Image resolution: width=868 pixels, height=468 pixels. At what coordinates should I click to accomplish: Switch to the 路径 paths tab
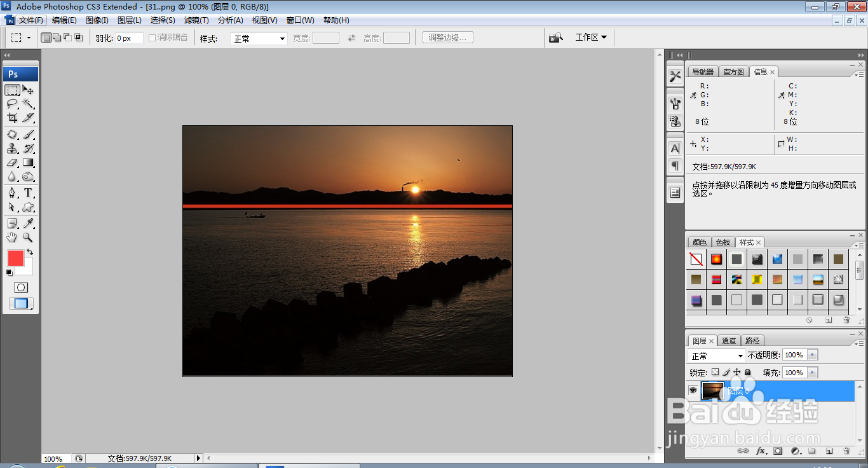coord(752,341)
